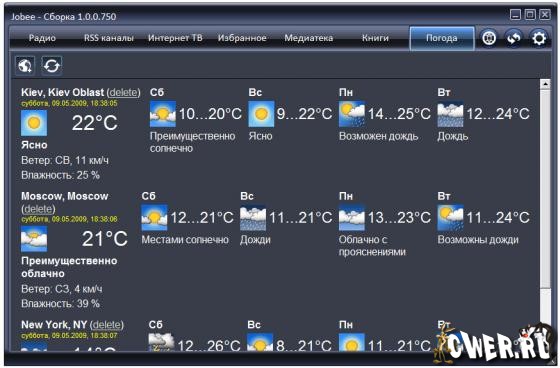Maximize the Jobee window

(x=530, y=15)
